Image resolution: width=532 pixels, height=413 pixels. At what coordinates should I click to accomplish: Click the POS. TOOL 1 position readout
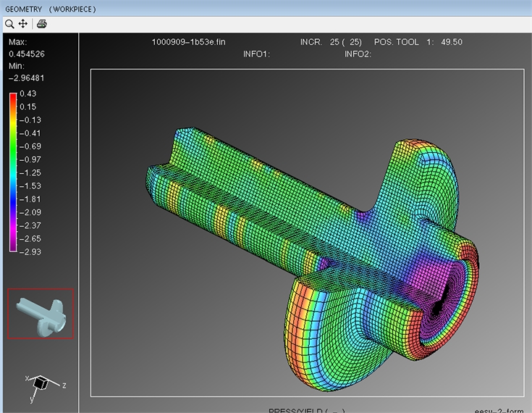click(419, 42)
